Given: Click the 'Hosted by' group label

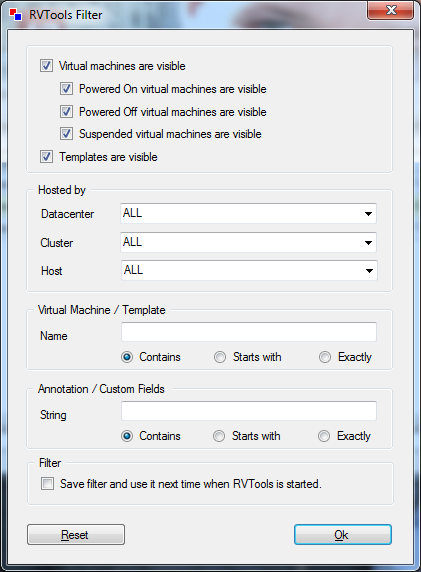Looking at the screenshot, I should coord(62,190).
